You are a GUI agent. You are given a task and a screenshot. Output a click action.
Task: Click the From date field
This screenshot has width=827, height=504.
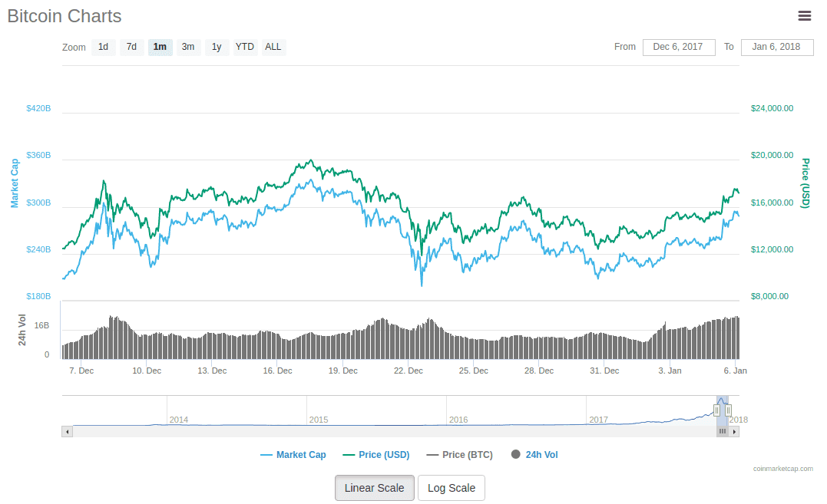coord(678,48)
